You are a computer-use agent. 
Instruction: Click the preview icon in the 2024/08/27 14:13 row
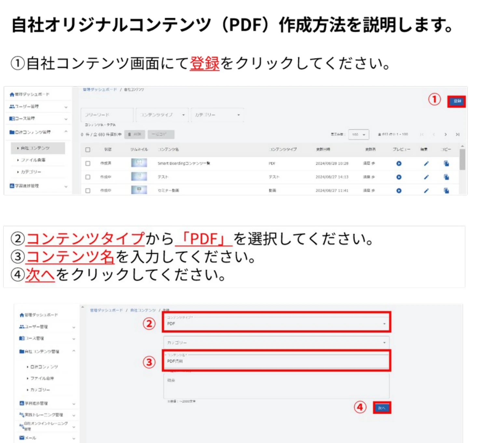coord(399,177)
